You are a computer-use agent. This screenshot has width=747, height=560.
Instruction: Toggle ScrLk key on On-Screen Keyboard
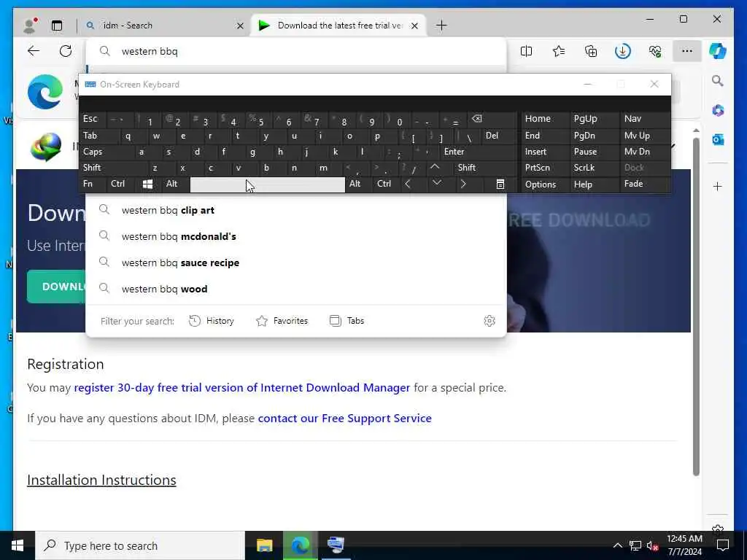point(594,168)
